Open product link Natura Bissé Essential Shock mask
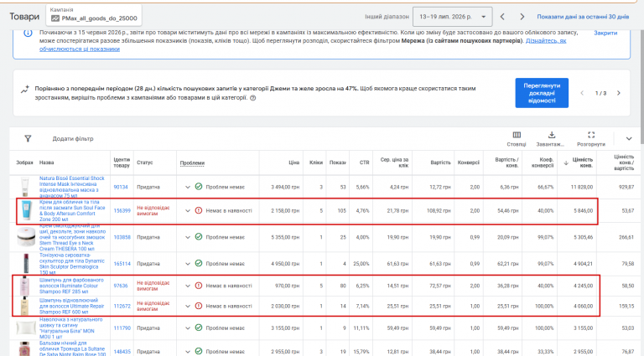644x356 pixels. [72, 187]
